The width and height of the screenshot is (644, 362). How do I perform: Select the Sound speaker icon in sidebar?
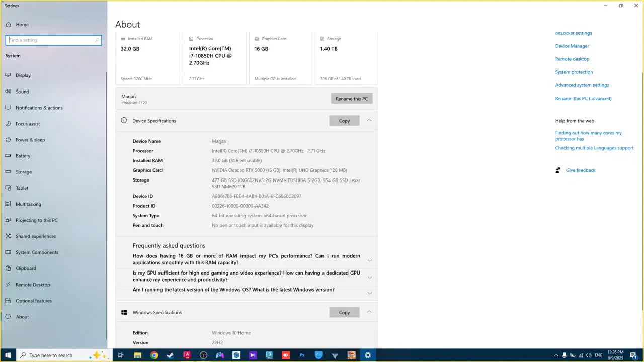(8, 92)
